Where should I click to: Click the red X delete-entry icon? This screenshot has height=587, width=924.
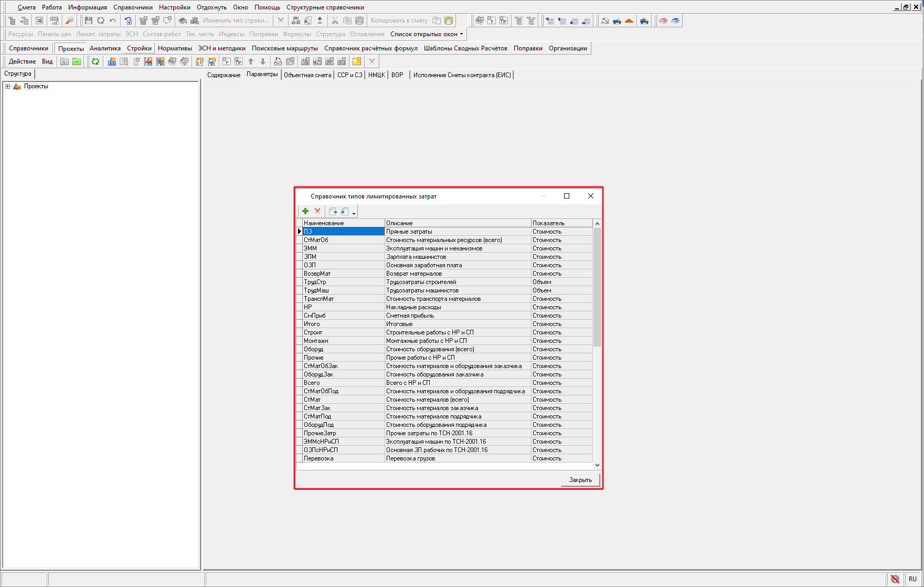pos(317,211)
